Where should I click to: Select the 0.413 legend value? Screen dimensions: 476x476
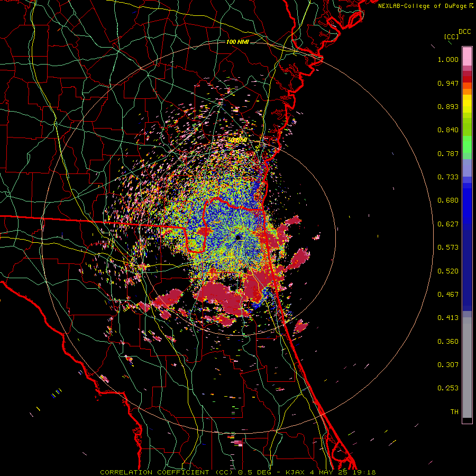coord(448,318)
